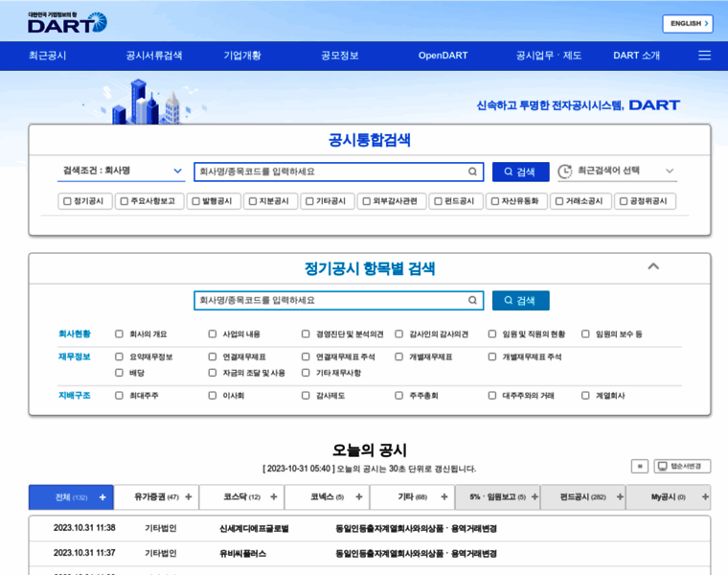Click plus icon on 기타 tab

pyautogui.click(x=444, y=497)
